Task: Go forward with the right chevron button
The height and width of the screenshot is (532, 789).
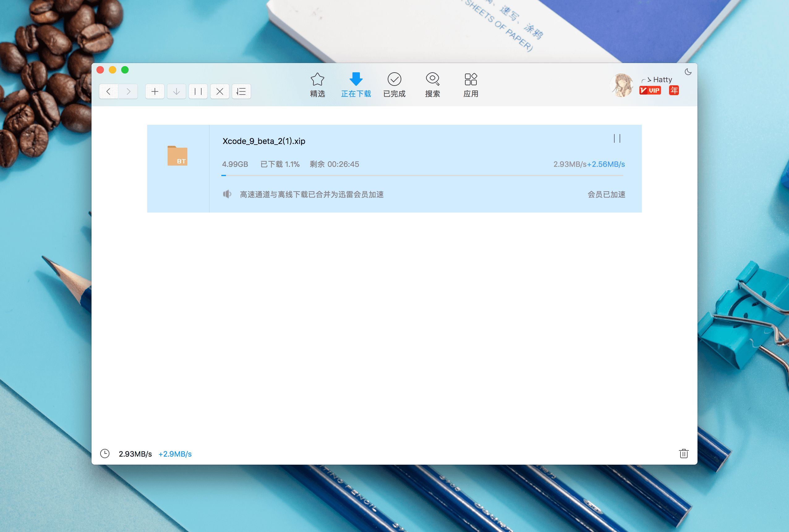Action: point(128,91)
